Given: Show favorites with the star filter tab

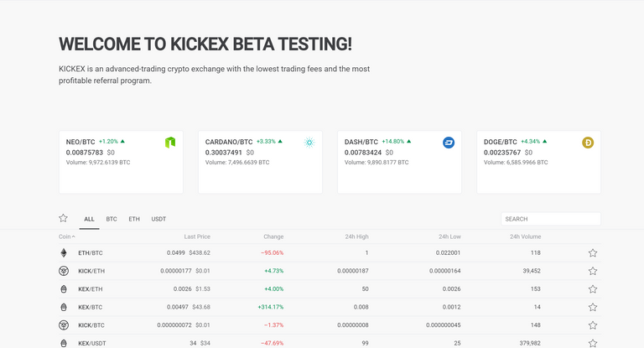Looking at the screenshot, I should pyautogui.click(x=63, y=218).
